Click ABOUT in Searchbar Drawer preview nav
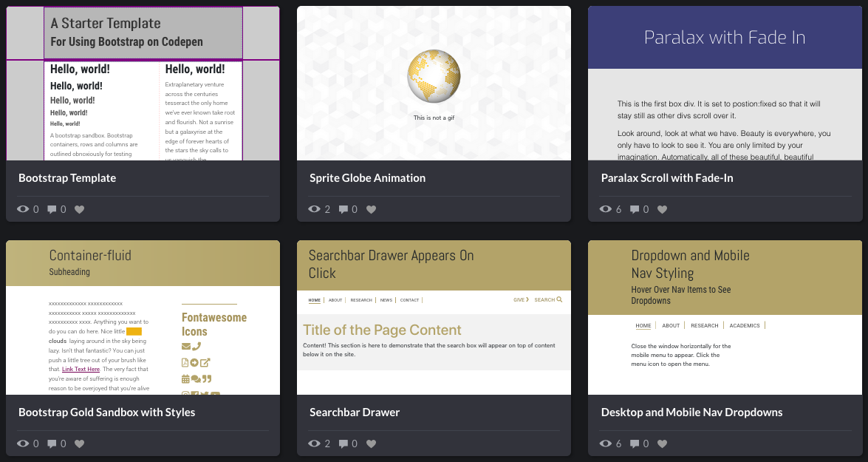Viewport: 868px width, 462px height. pos(335,300)
